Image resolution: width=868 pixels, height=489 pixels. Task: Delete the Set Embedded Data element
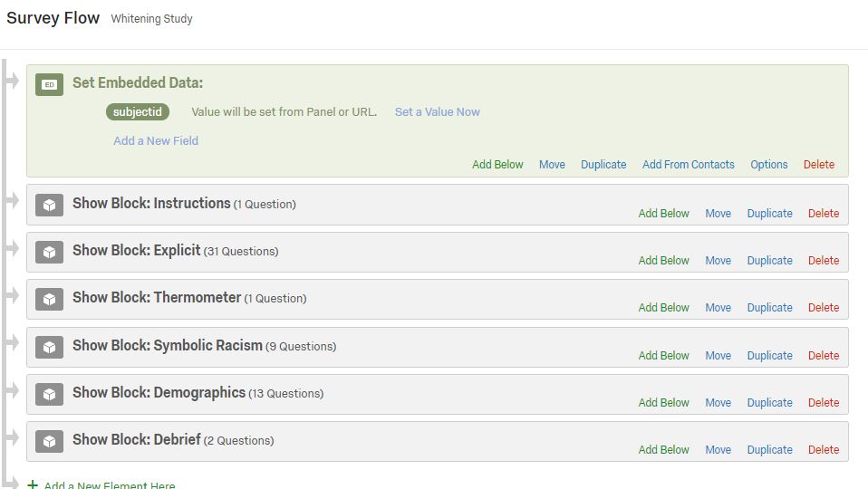pyautogui.click(x=819, y=164)
